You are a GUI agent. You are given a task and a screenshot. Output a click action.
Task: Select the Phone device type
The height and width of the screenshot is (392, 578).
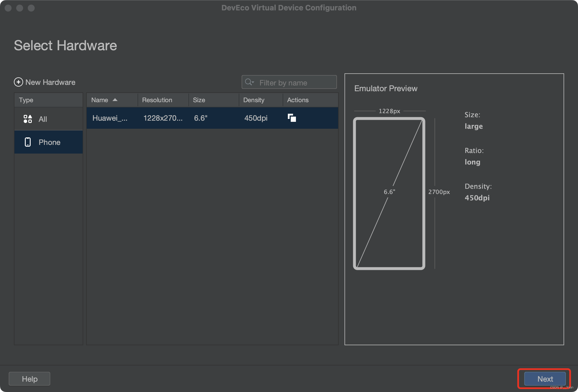coord(49,142)
